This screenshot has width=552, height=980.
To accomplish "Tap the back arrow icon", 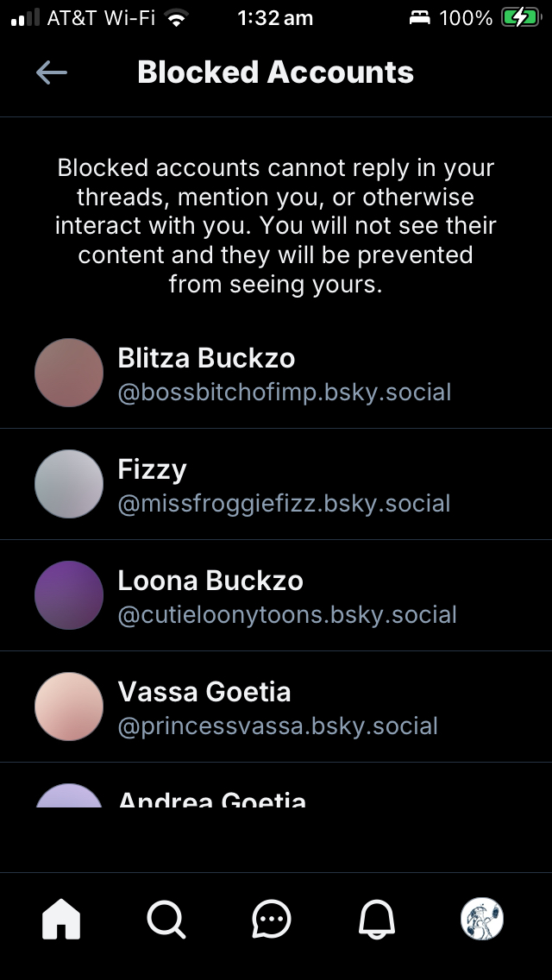I will pyautogui.click(x=52, y=73).
